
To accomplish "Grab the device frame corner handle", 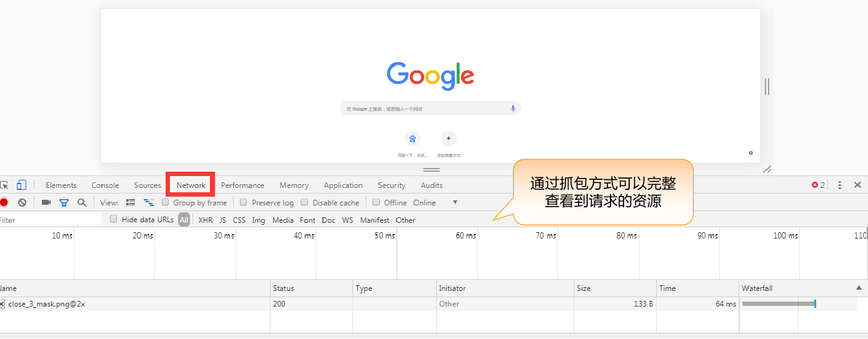I will click(767, 169).
